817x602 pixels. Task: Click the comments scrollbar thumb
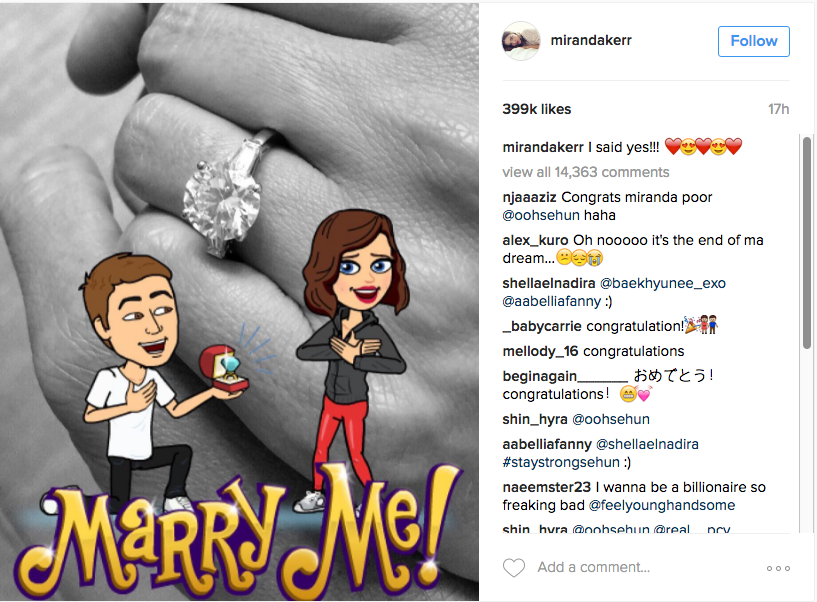pos(807,243)
